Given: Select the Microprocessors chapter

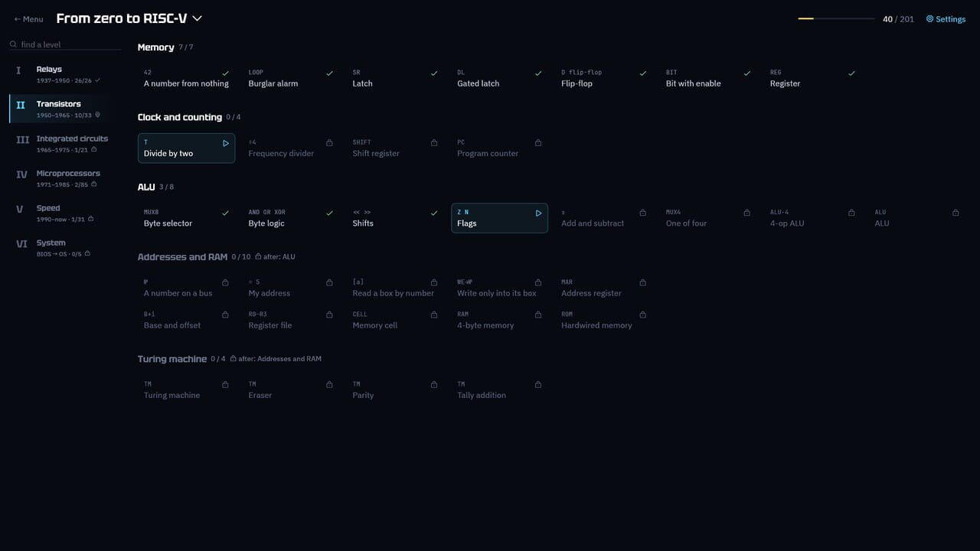Looking at the screenshot, I should coord(64,178).
